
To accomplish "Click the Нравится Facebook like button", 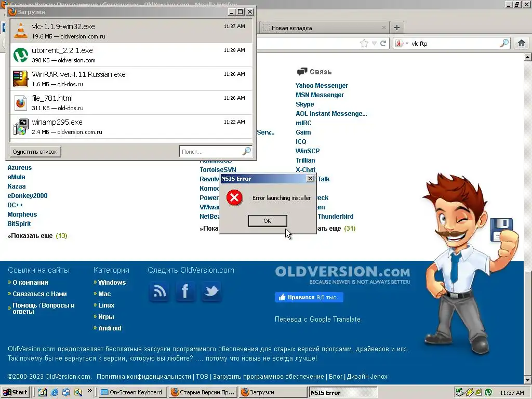I will (309, 297).
